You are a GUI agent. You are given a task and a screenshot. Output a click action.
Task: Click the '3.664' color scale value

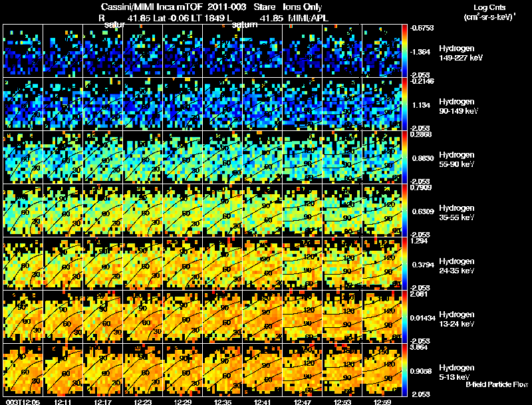point(419,347)
